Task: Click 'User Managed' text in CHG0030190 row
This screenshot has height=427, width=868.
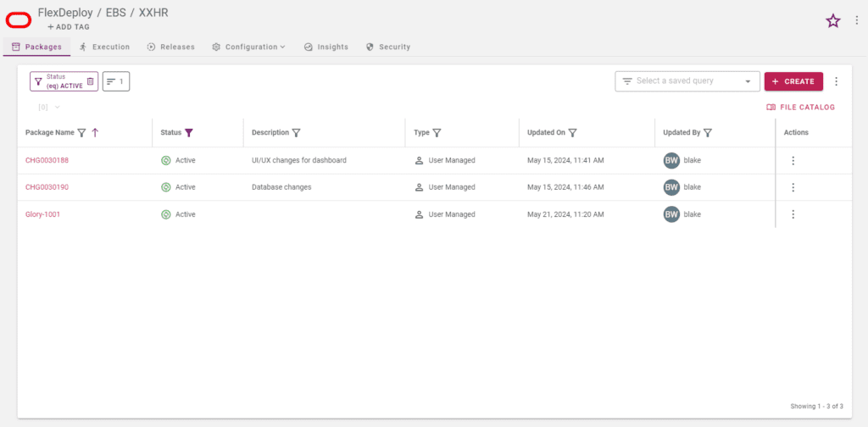Action: tap(452, 187)
